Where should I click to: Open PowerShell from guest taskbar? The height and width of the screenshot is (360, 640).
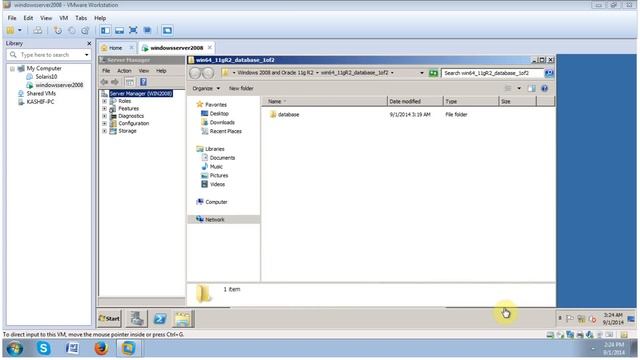point(160,318)
